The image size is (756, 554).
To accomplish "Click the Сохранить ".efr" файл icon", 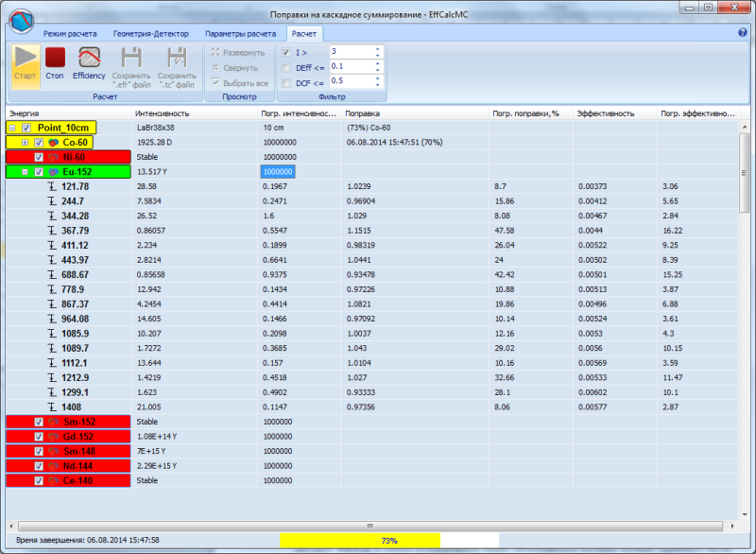I will 130,59.
